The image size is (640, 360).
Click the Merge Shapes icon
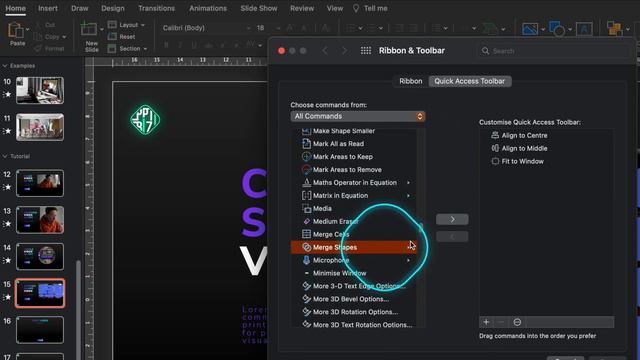tap(306, 247)
